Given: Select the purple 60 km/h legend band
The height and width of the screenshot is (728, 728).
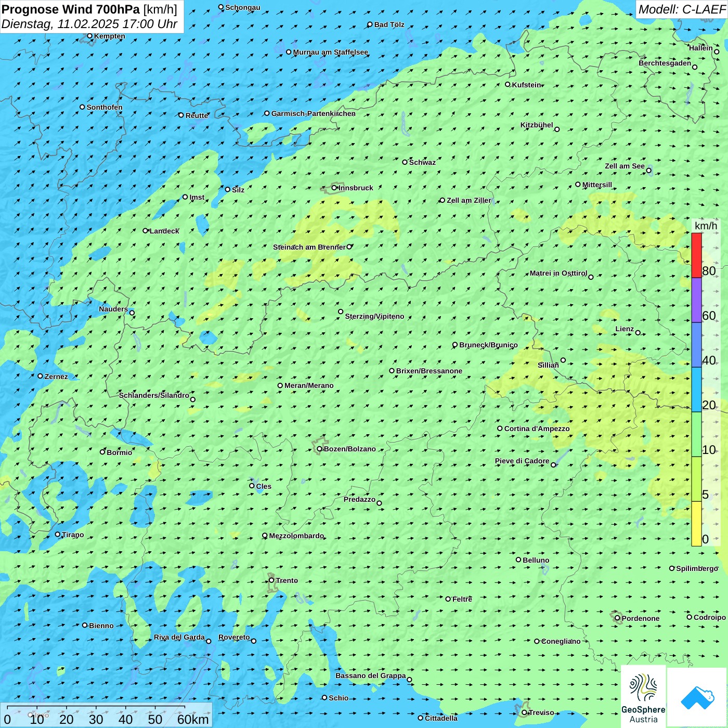Looking at the screenshot, I should tap(696, 300).
